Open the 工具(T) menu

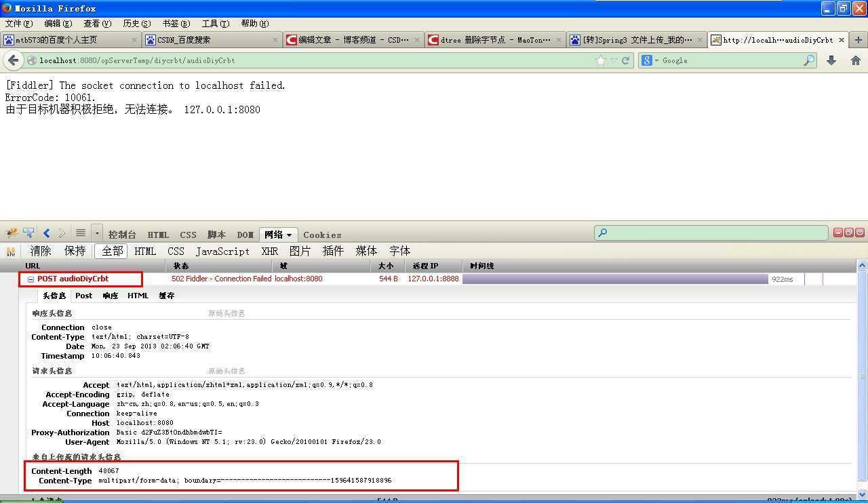click(x=216, y=23)
